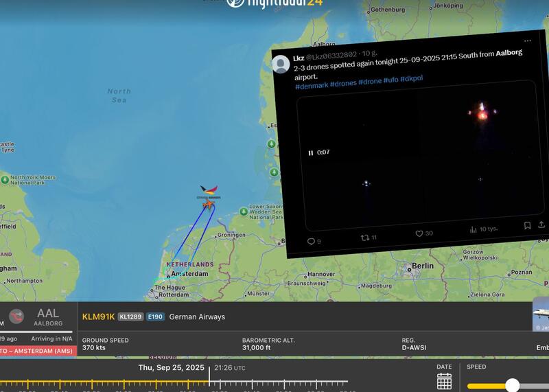Open the tweet's three-dot more menu

click(528, 41)
